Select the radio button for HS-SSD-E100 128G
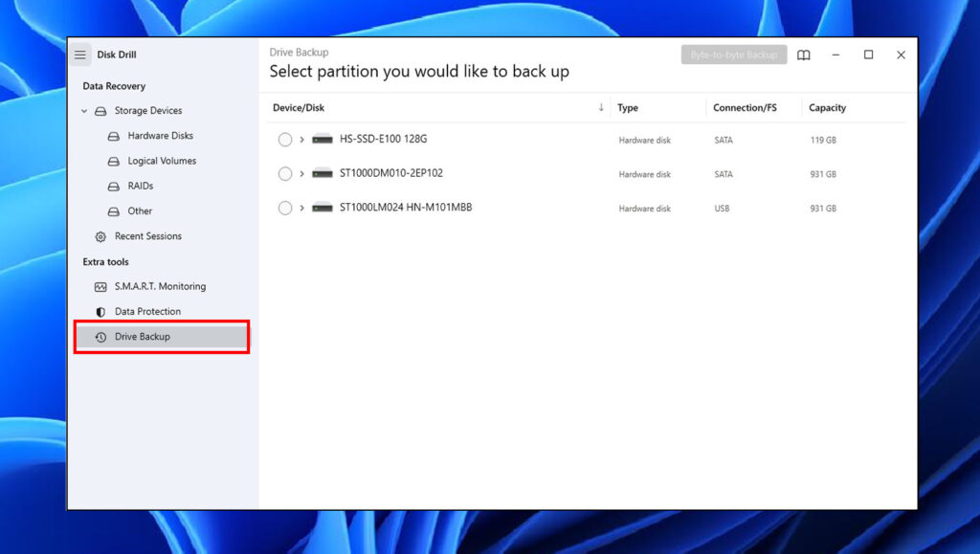The height and width of the screenshot is (554, 980). (284, 139)
